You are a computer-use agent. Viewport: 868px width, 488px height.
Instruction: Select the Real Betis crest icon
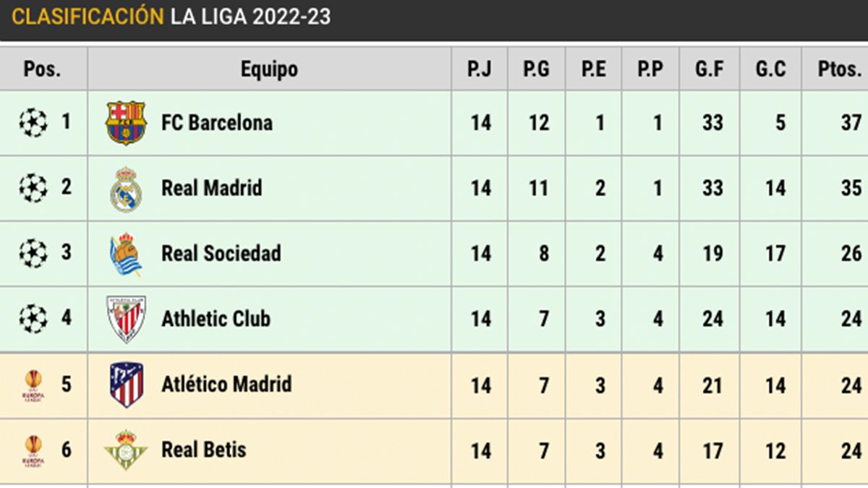[126, 450]
